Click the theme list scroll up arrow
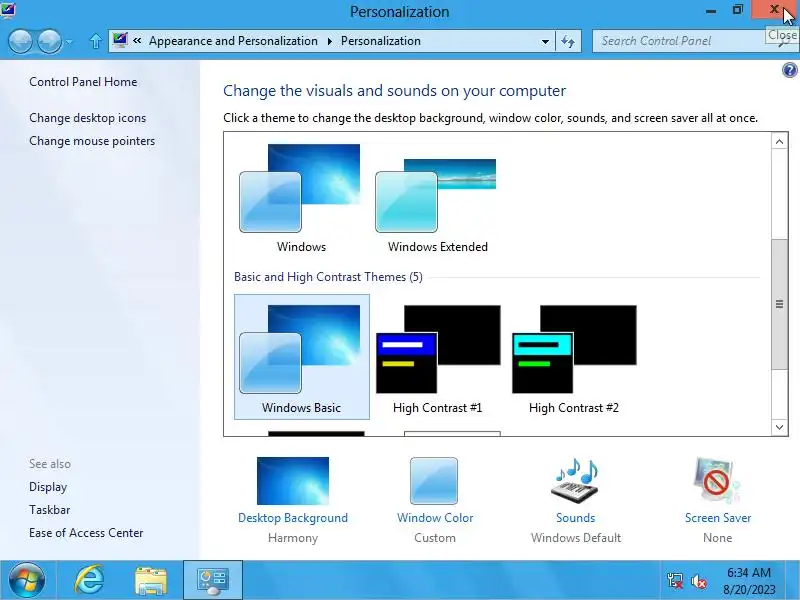This screenshot has width=800, height=600. (779, 141)
